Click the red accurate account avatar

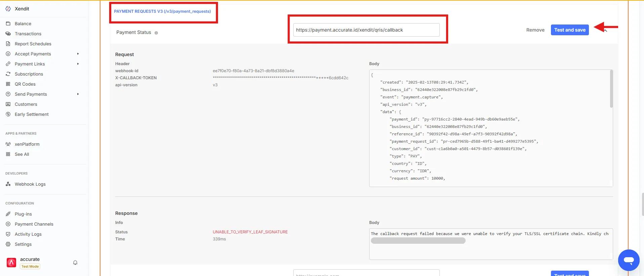(x=11, y=263)
